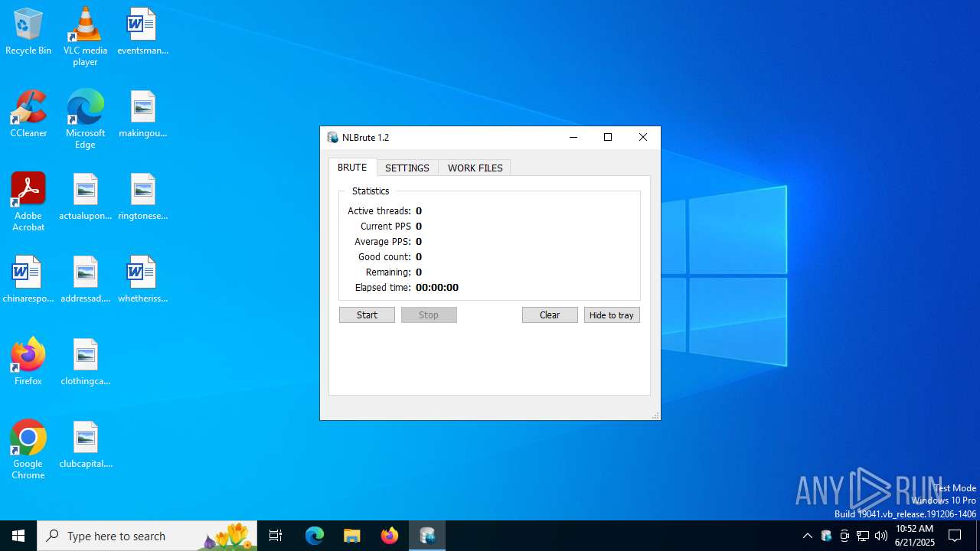This screenshot has width=980, height=551.
Task: Click the taskbar search box
Action: [147, 536]
